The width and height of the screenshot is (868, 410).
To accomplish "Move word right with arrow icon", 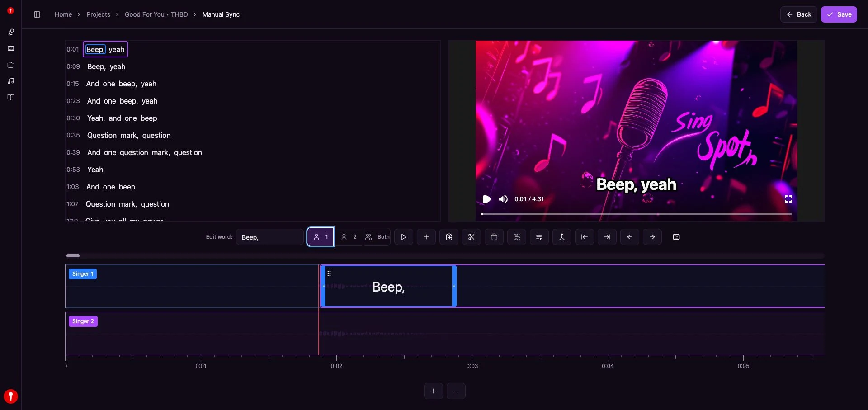I will pyautogui.click(x=652, y=237).
